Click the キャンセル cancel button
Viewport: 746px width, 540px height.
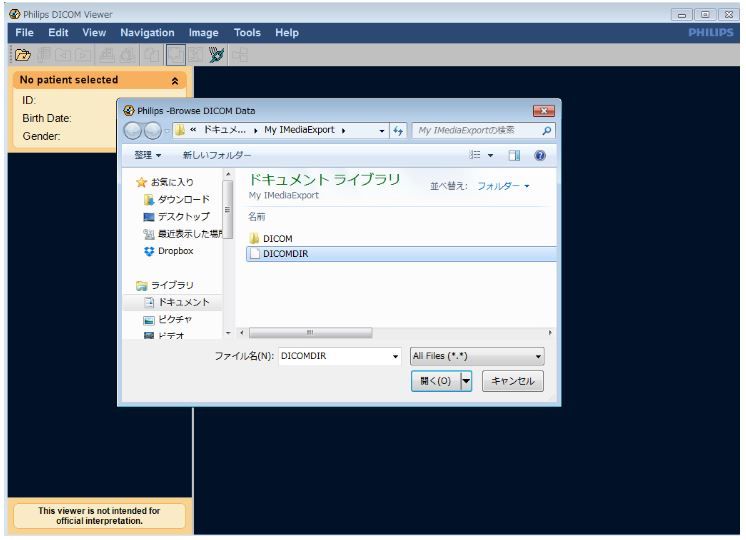point(512,381)
